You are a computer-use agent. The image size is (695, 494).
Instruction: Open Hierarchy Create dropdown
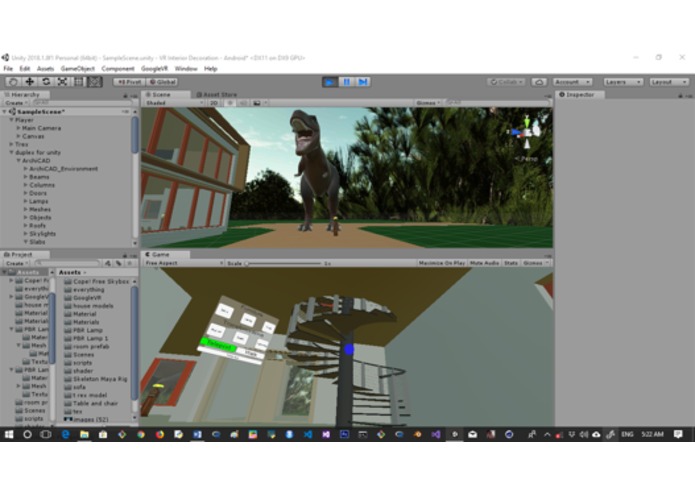click(x=16, y=103)
